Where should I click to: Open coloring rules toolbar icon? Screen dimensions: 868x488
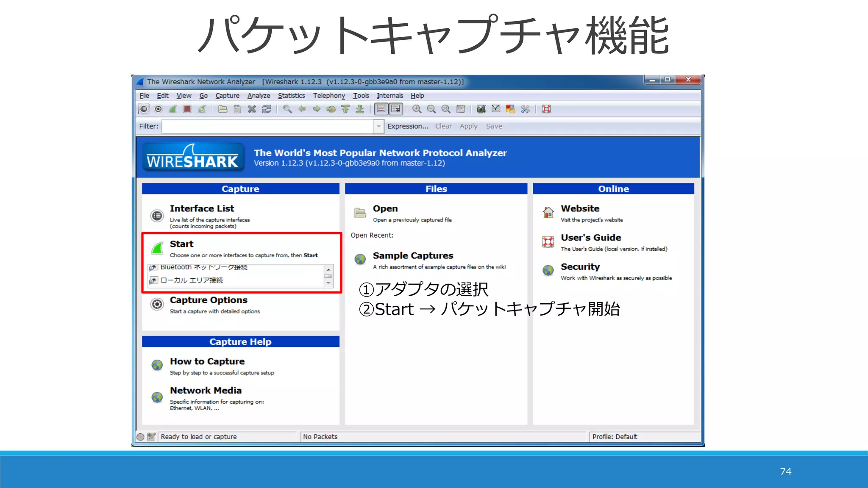click(x=510, y=109)
